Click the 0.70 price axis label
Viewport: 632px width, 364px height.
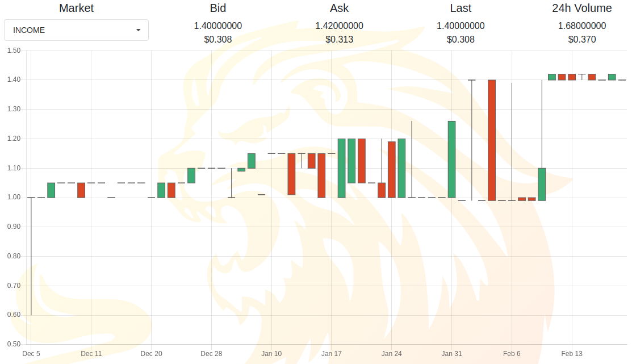point(14,286)
